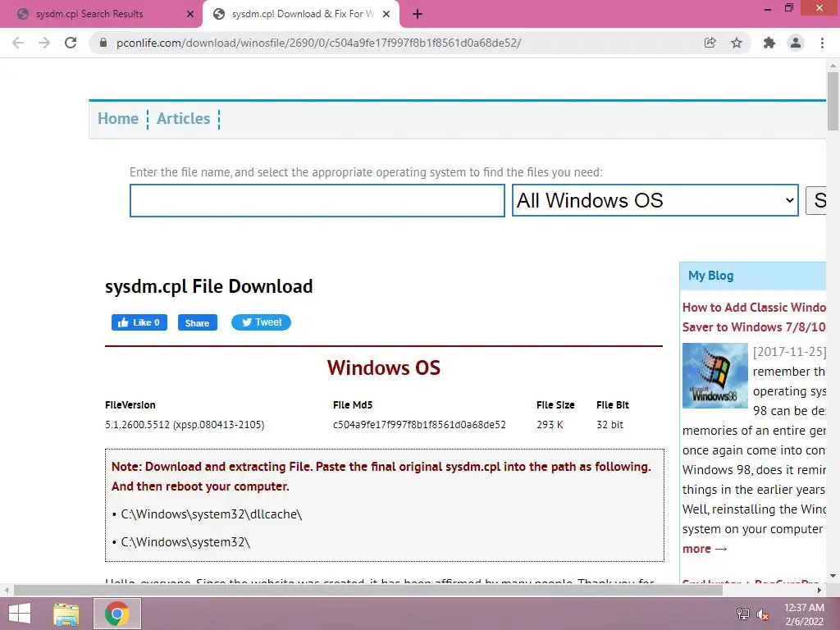Click the Tweet button
Viewport: 840px width, 630px height.
[261, 322]
